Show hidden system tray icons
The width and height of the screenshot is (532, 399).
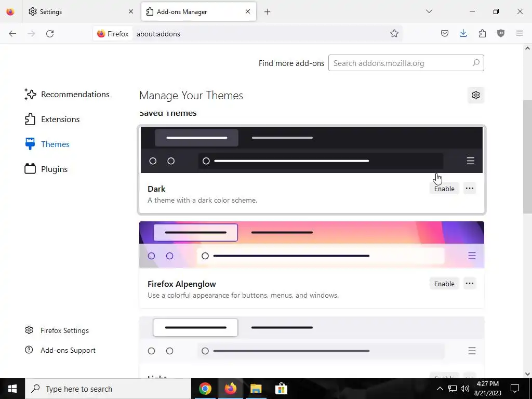pos(440,389)
